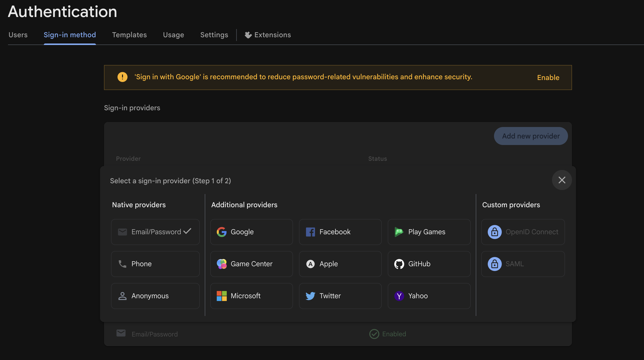Click the Authentication page title
644x360 pixels.
pos(62,11)
